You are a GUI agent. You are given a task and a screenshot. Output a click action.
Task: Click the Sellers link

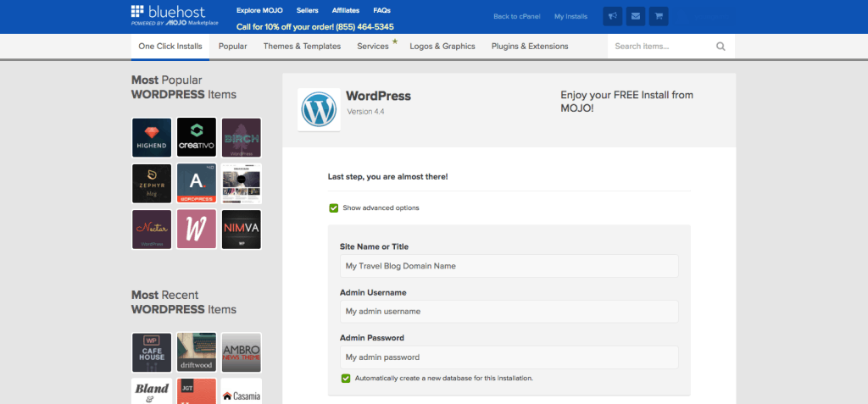307,10
